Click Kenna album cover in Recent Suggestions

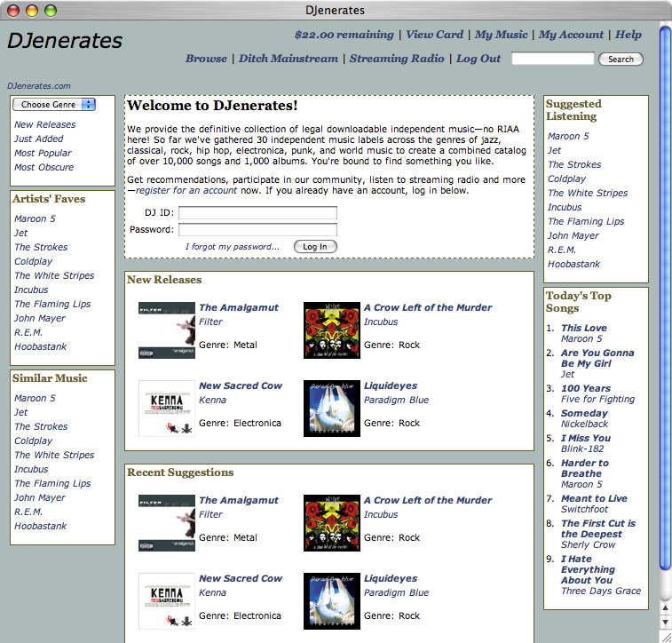167,601
